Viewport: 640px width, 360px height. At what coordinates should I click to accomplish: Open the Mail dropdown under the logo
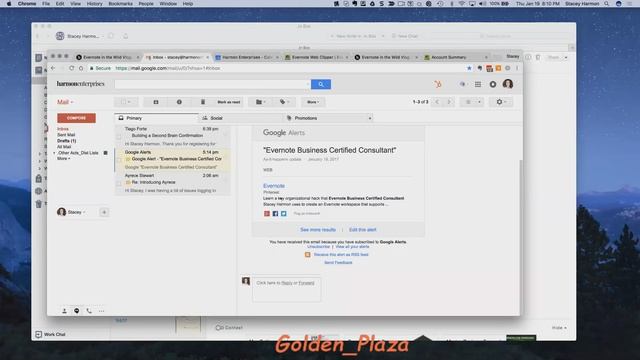point(65,102)
